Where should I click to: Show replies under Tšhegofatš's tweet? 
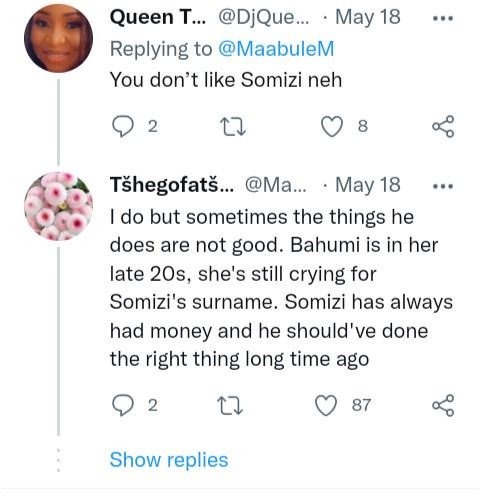coord(169,460)
